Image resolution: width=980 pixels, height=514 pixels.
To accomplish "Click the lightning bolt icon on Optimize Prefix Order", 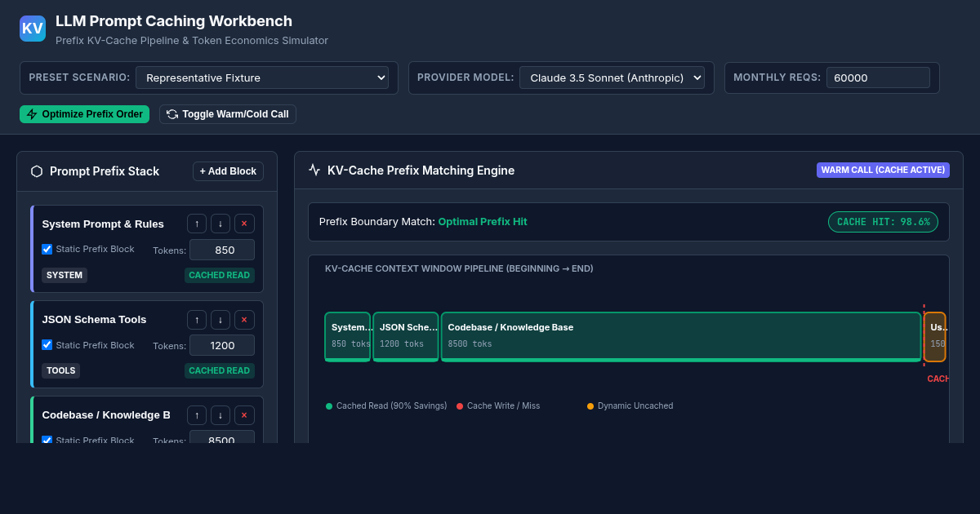I will pos(32,114).
